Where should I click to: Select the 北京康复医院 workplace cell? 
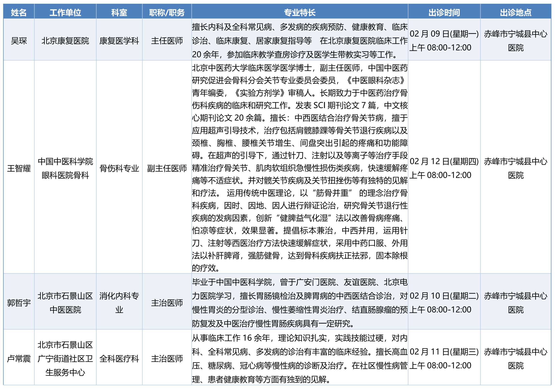(x=65, y=40)
